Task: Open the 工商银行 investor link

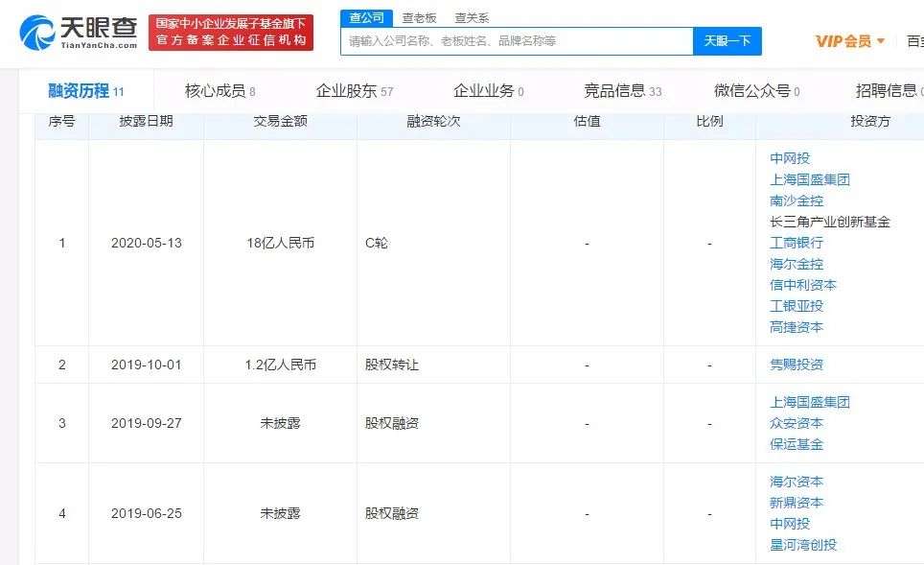Action: pyautogui.click(x=797, y=243)
